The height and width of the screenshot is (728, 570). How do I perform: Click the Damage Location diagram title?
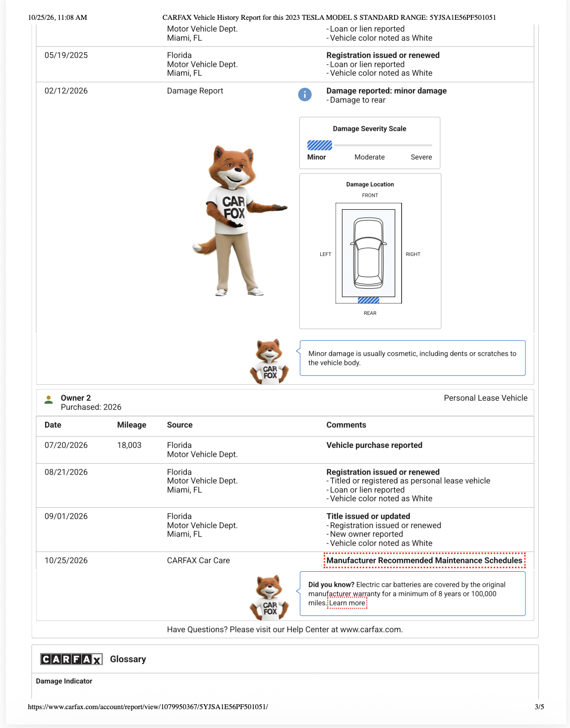point(370,184)
